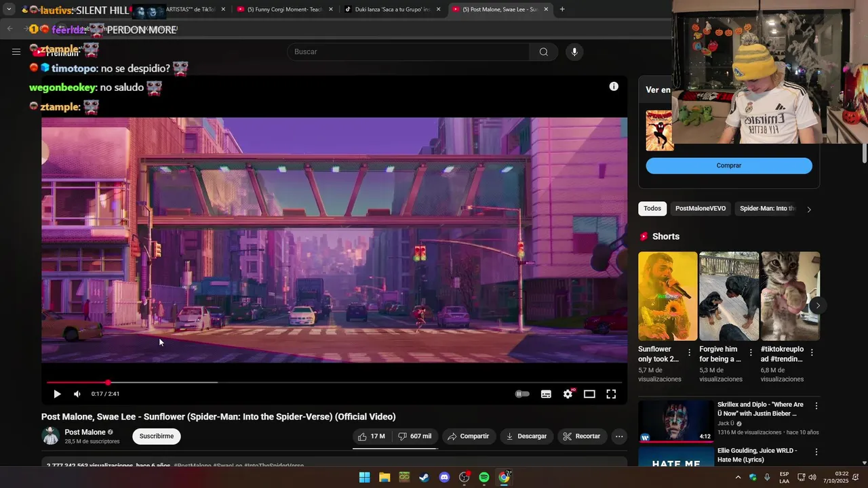Switch to theater mode view
The image size is (868, 488).
tap(589, 394)
